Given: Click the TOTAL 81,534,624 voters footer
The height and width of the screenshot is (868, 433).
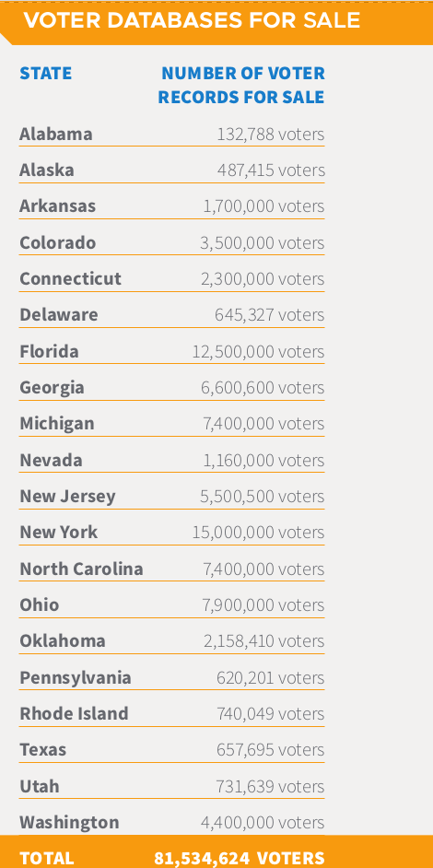Looking at the screenshot, I should 216,852.
